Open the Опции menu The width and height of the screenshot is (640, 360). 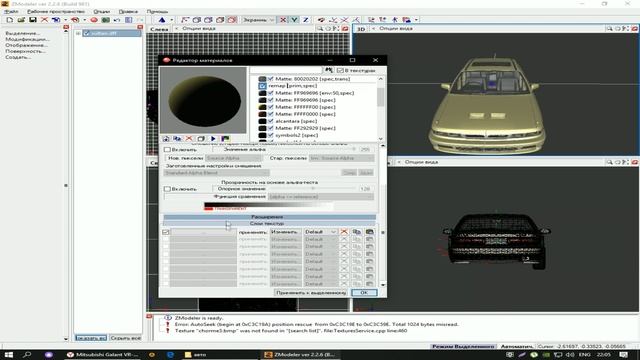coord(102,11)
